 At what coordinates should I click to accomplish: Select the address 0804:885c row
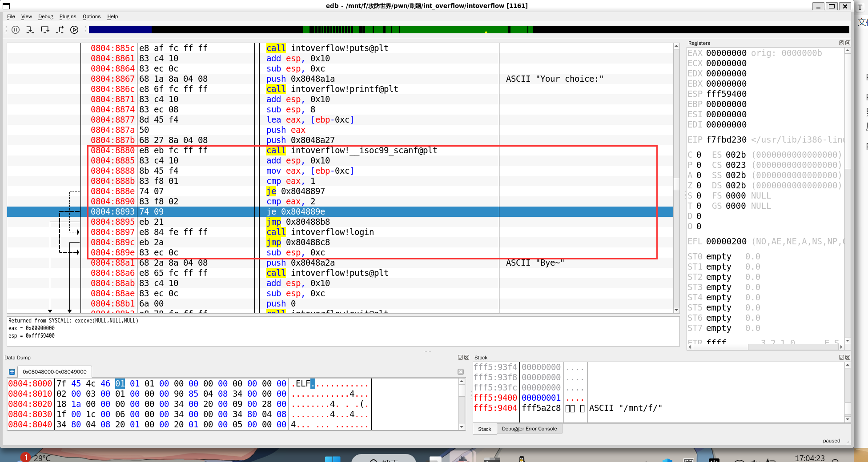pyautogui.click(x=340, y=48)
